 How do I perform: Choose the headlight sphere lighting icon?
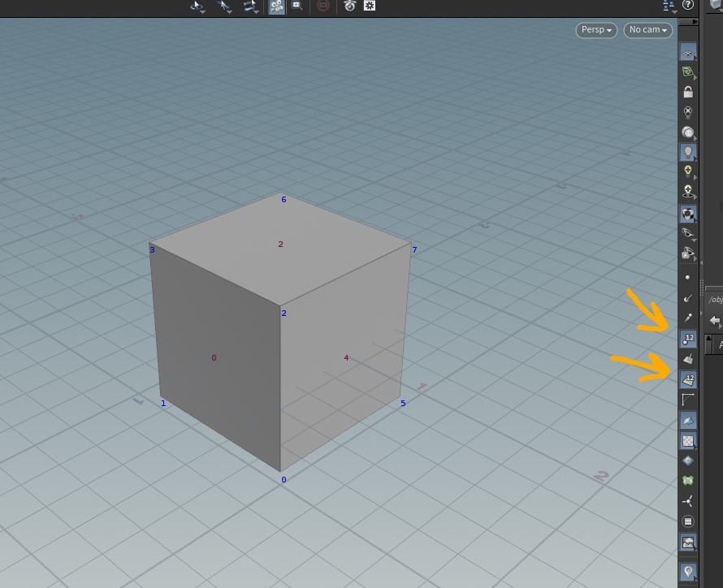click(688, 132)
